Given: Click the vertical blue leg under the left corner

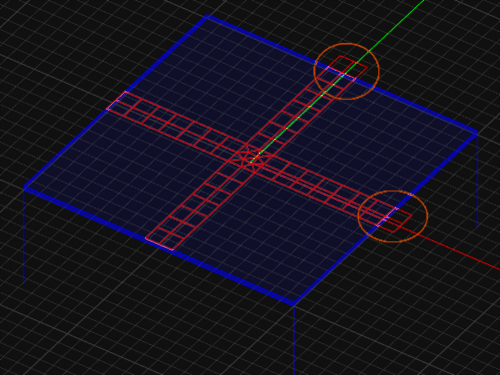Looking at the screenshot, I should click(x=24, y=237).
